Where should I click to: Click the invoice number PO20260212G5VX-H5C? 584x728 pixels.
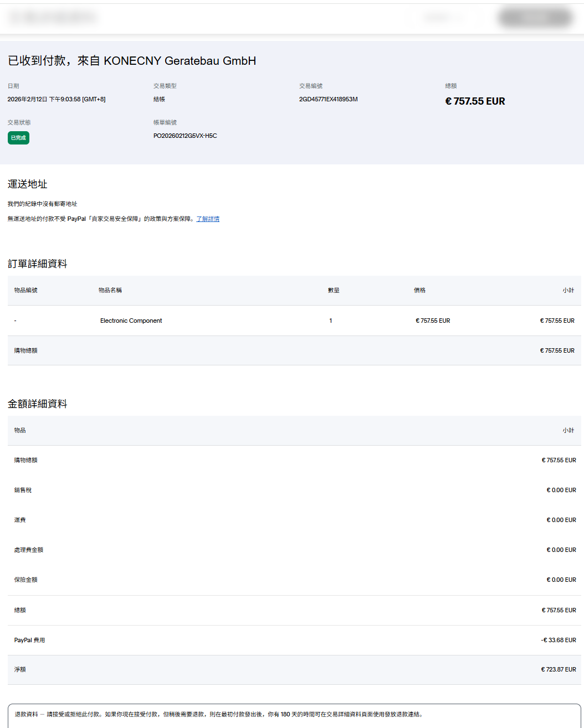(x=185, y=136)
